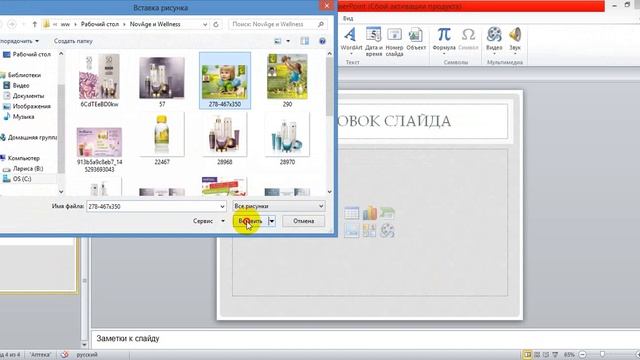Click zoom out minus button
Screen dimensions: 640x360
tap(583, 355)
